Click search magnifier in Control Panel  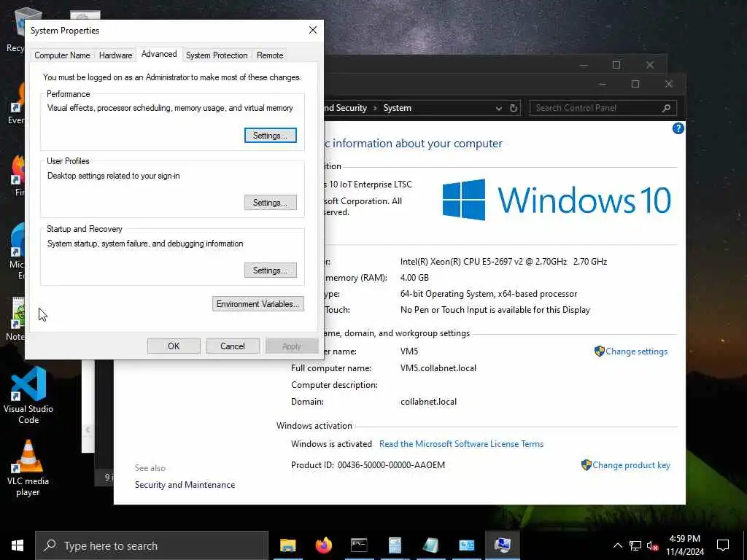point(667,108)
